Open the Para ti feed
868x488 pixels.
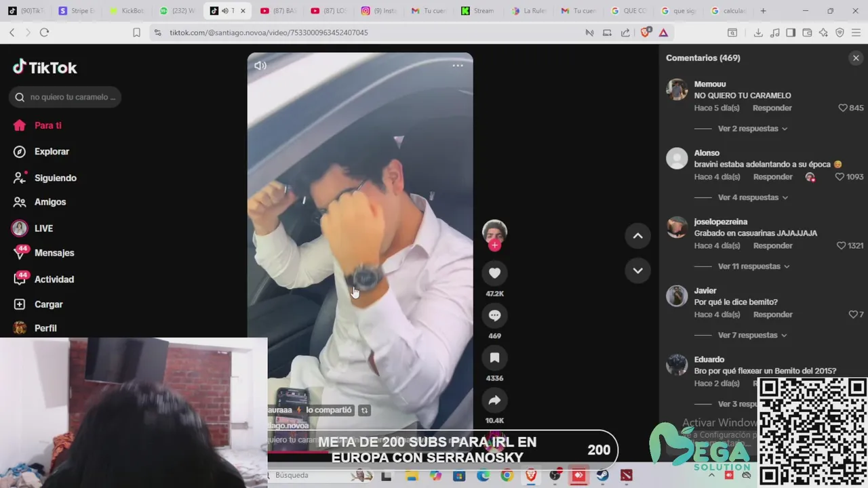(48, 125)
